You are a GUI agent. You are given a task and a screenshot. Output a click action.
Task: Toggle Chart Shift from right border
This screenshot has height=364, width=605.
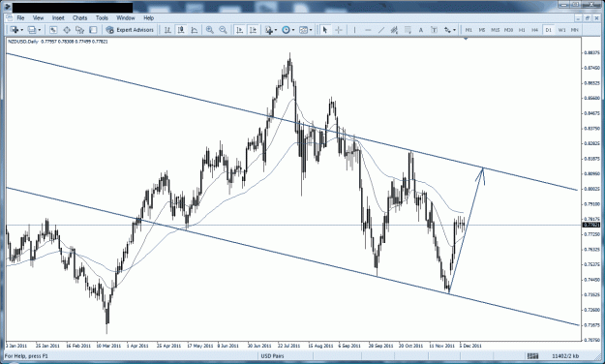pos(253,30)
